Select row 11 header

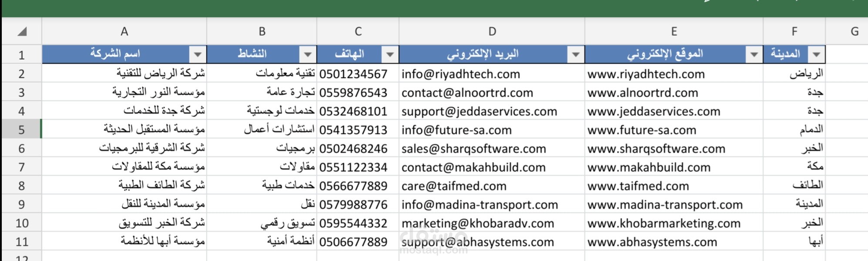[22, 242]
